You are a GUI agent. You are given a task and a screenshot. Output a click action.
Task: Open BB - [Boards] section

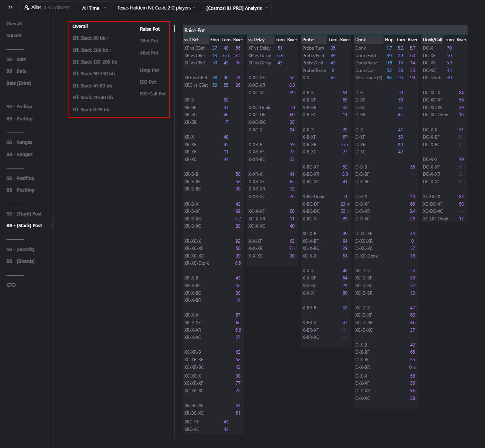pos(20,261)
